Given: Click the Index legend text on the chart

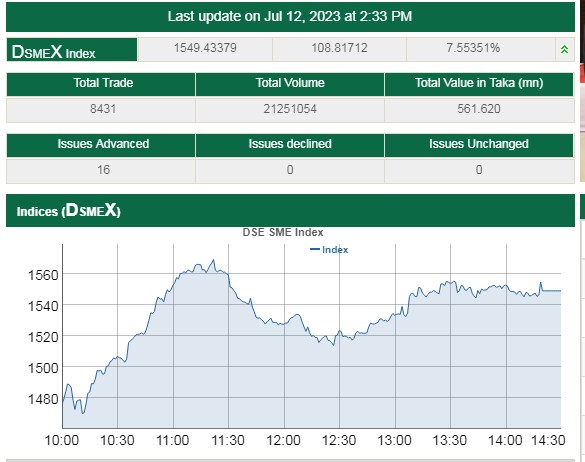Looking at the screenshot, I should click(x=335, y=250).
